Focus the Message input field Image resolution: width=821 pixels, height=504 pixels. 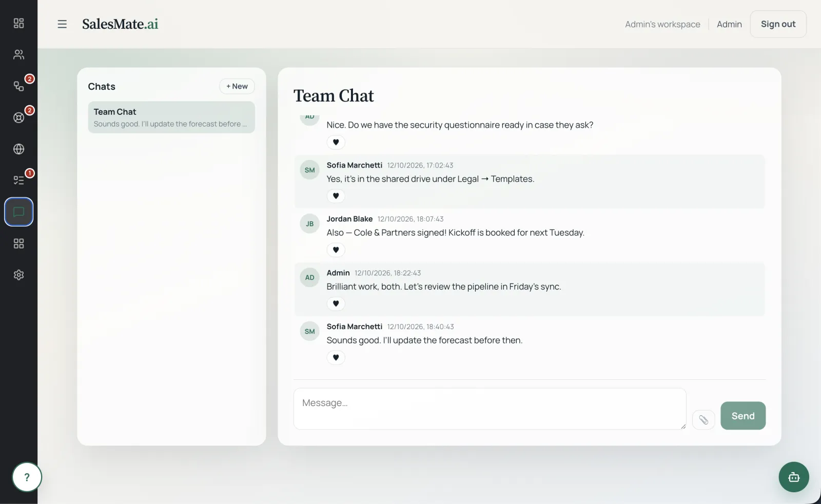tap(490, 409)
